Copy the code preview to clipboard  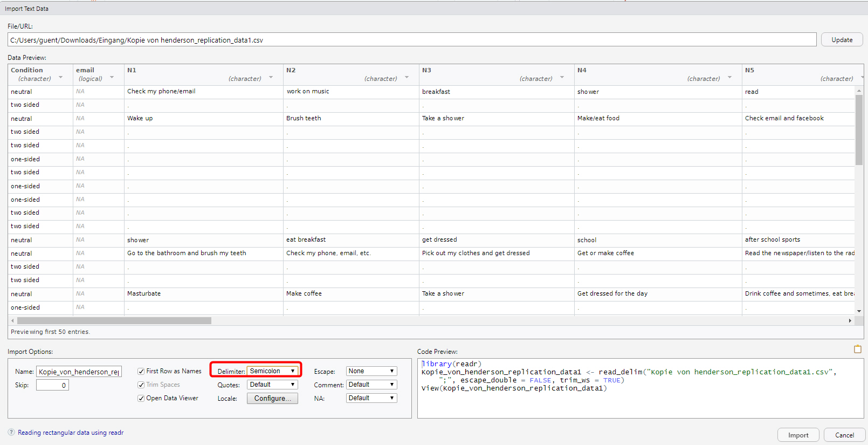(857, 350)
